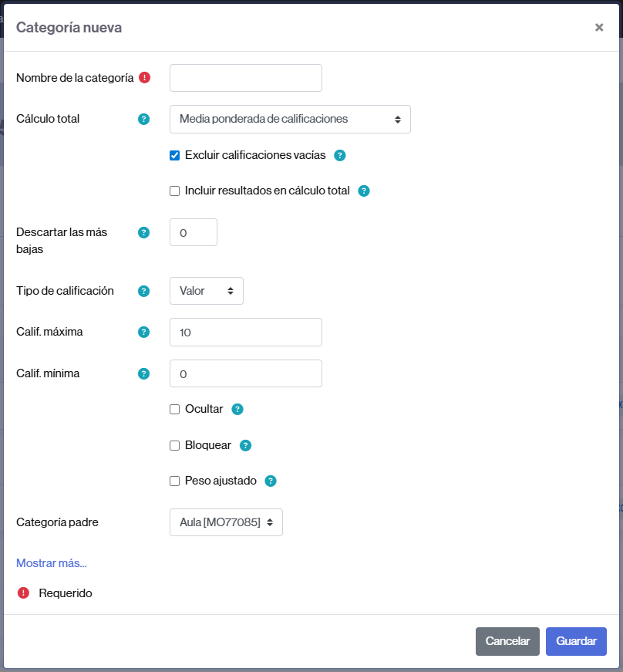The height and width of the screenshot is (672, 623).
Task: Click the Calif. máxima field
Action: tap(246, 333)
